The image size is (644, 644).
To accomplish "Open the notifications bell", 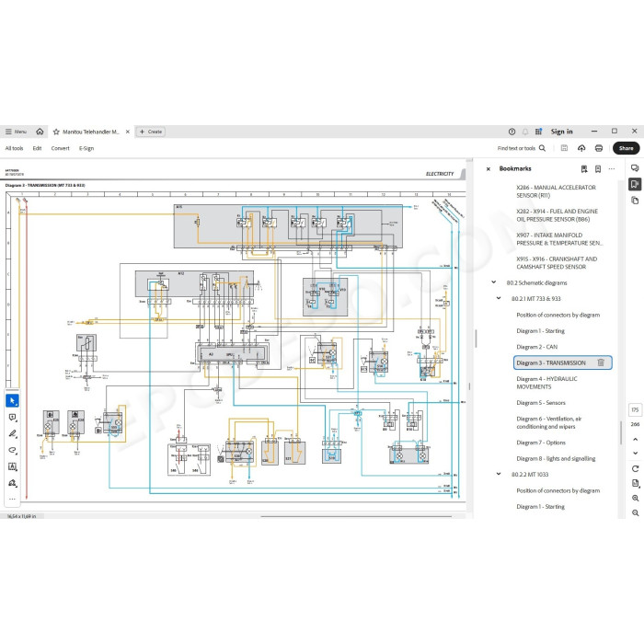I will pos(525,132).
